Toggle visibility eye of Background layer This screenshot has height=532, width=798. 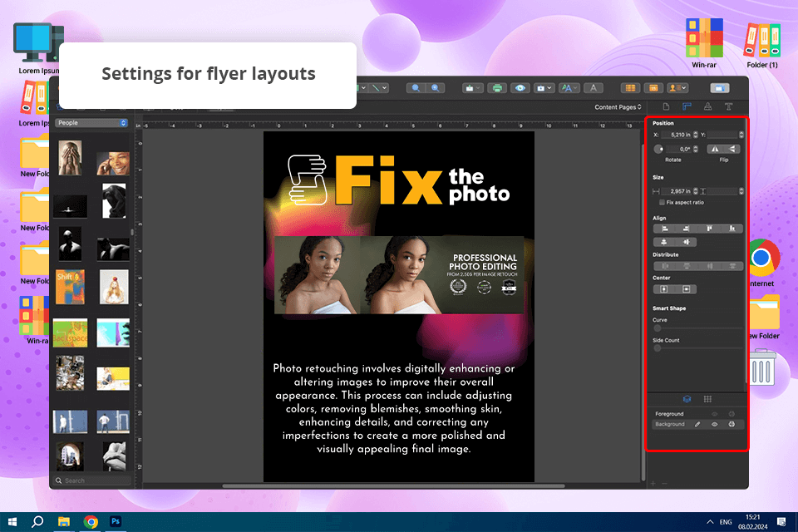point(715,424)
